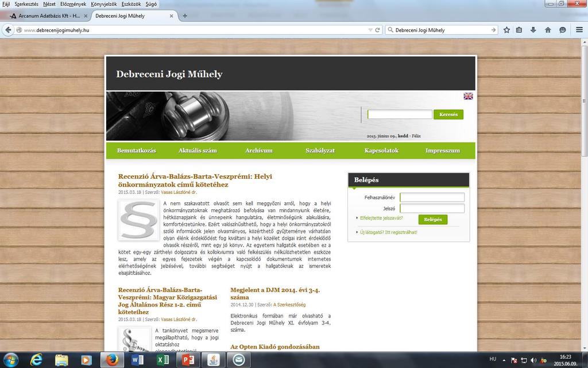Screen dimensions: 588x368
Task: Submit search with the arrow in search bar
Action: click(x=493, y=30)
